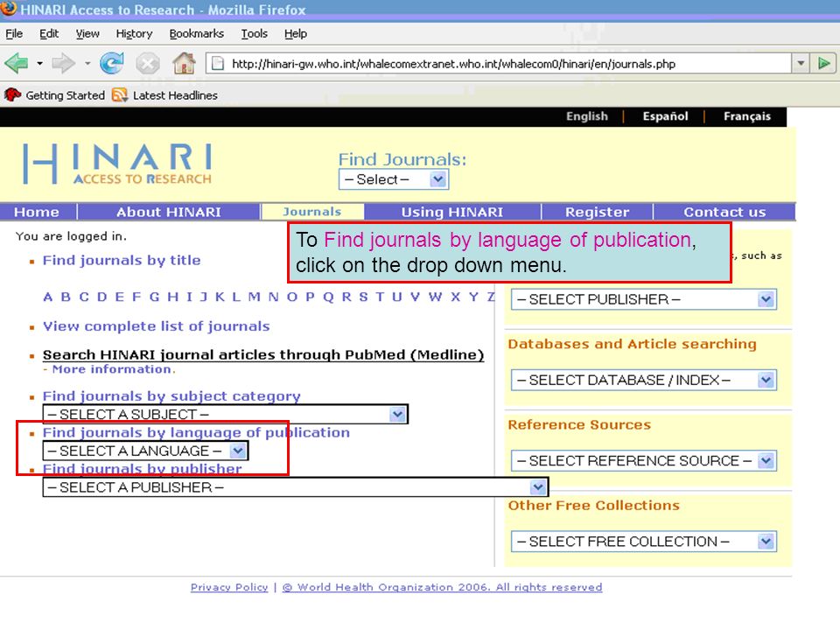The height and width of the screenshot is (630, 840).
Task: Open the SELECT DATABASE / INDEX dropdown
Action: [644, 381]
